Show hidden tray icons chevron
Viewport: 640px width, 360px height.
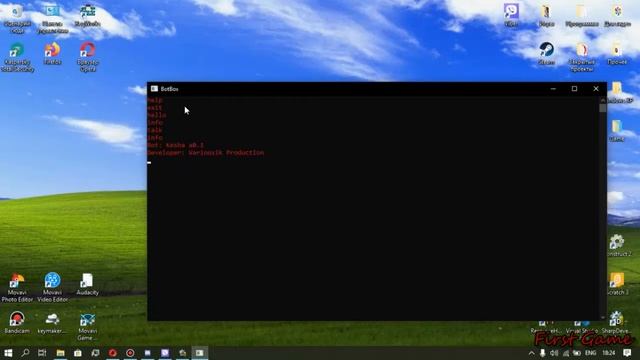(531, 353)
